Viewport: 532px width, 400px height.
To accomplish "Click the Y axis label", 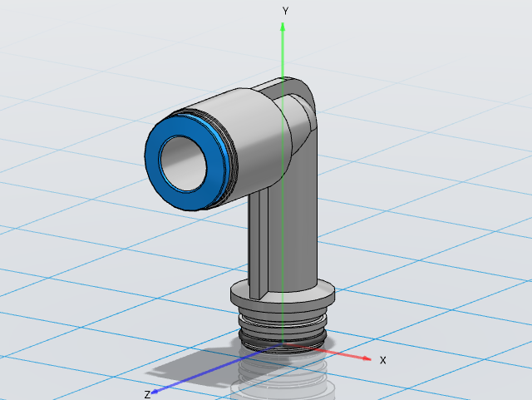I will (x=285, y=11).
